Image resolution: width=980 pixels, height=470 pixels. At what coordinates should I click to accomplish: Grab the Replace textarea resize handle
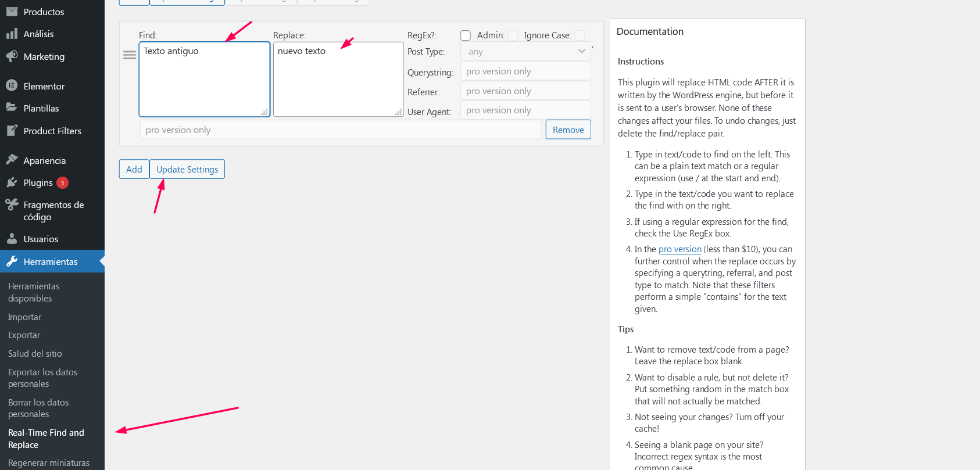[x=399, y=112]
